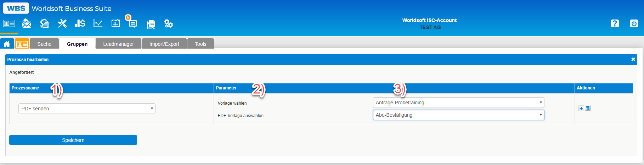Image resolution: width=644 pixels, height=165 pixels.
Task: Click the power logout icon
Action: click(x=634, y=23)
